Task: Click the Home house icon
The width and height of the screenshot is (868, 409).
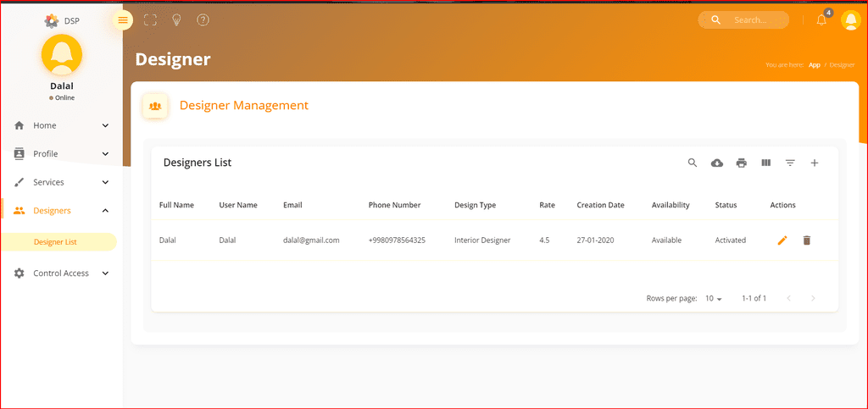Action: coord(19,125)
